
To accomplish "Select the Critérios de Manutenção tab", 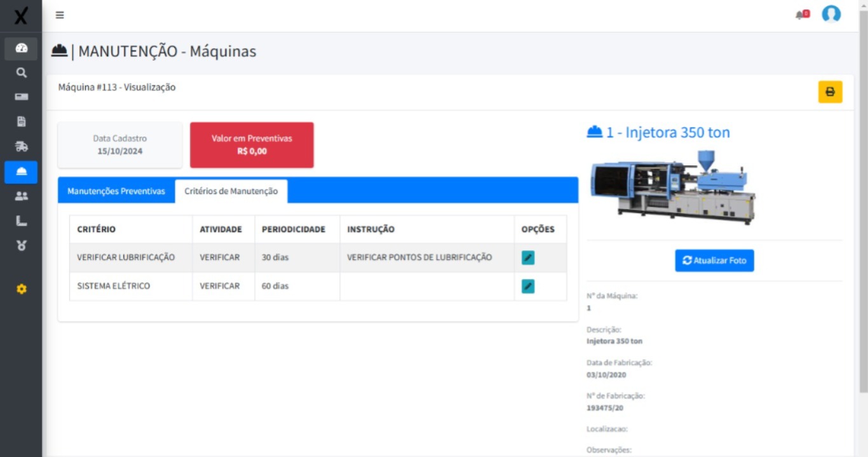I will 231,191.
